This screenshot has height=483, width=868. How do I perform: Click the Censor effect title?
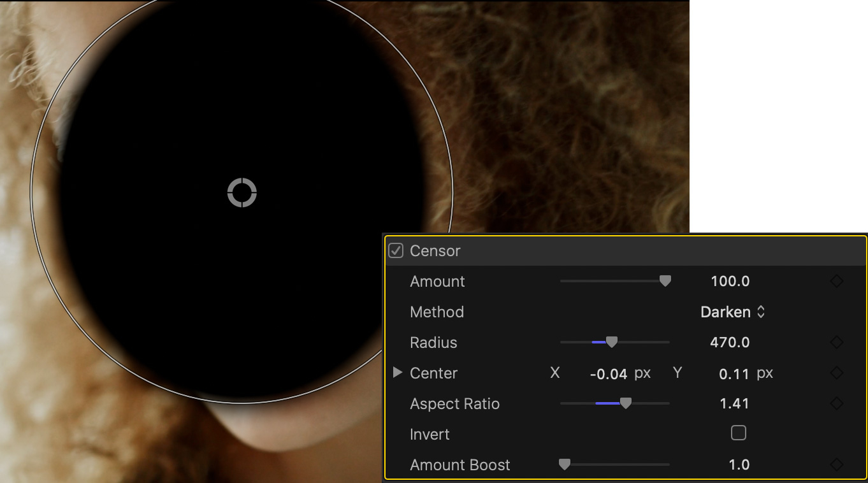click(435, 250)
